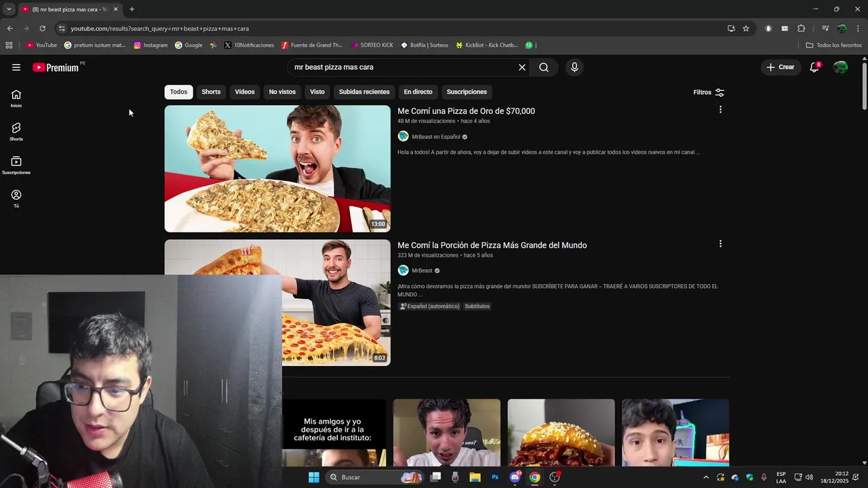
Task: Select the Todos filter chip
Action: pyautogui.click(x=179, y=91)
